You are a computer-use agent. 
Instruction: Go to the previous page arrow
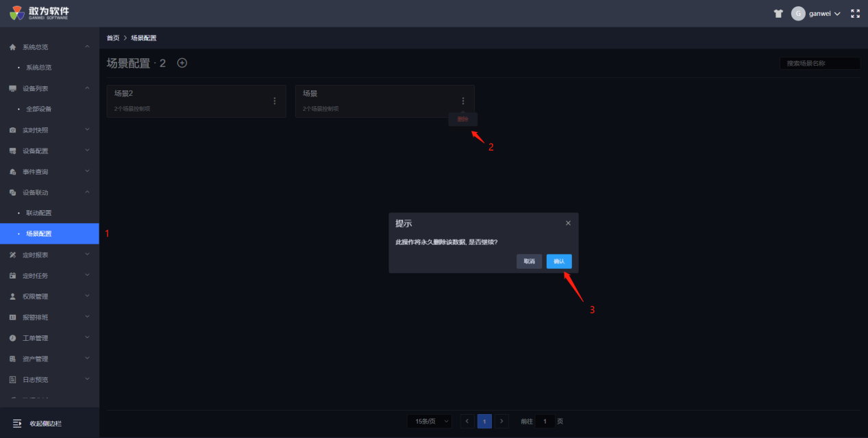tap(467, 422)
